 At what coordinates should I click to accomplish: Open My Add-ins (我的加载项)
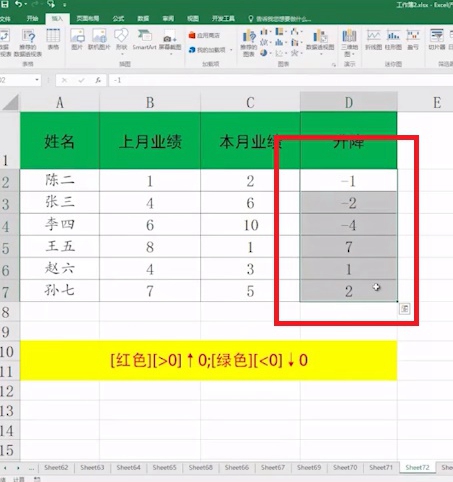click(x=207, y=50)
